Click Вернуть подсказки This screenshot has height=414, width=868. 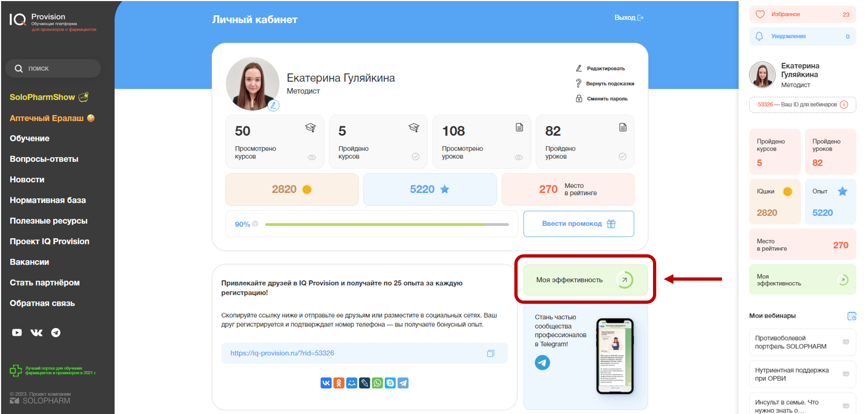click(x=605, y=83)
